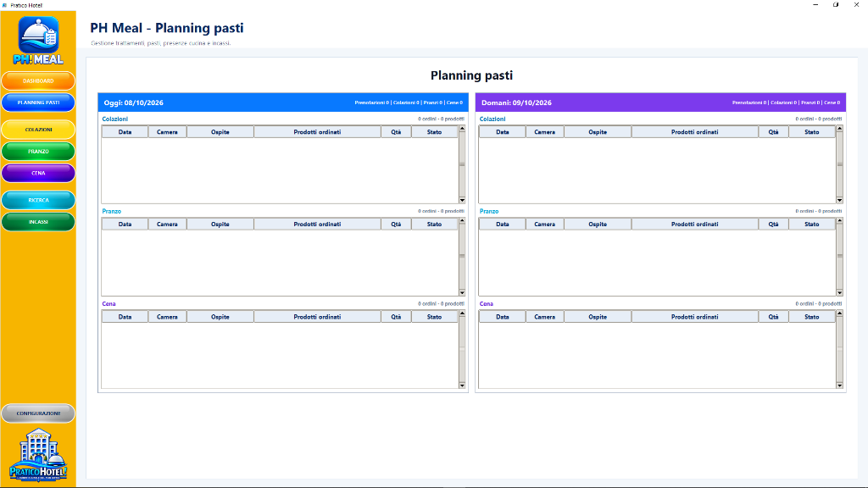Image resolution: width=868 pixels, height=488 pixels.
Task: Click scroll up arrow of tomorrow's Pranzo table
Action: click(x=840, y=221)
